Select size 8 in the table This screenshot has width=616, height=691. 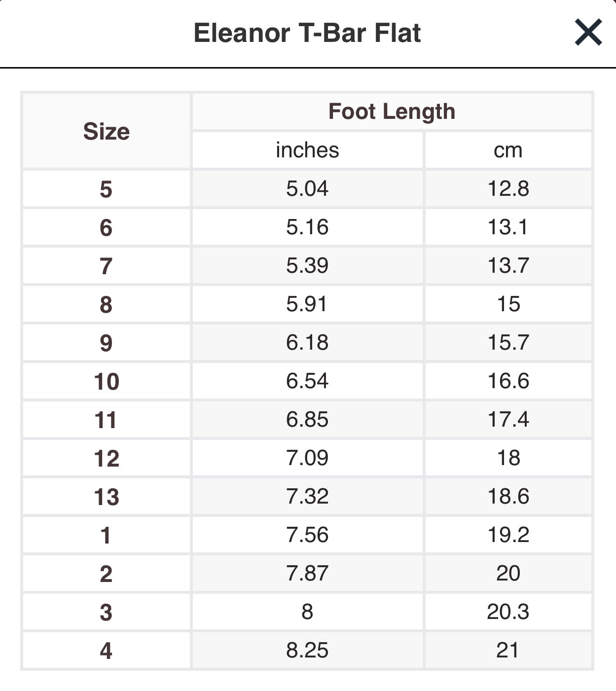coord(106,304)
